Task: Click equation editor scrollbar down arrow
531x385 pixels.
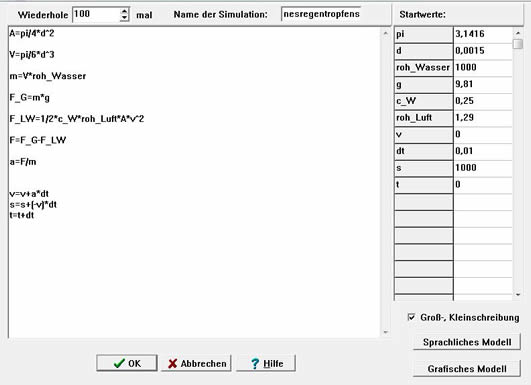Action: [x=385, y=332]
